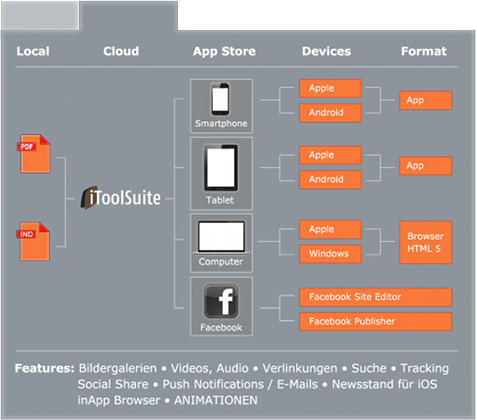
Task: Click Apple button in Smartphone row
Action: (x=330, y=88)
